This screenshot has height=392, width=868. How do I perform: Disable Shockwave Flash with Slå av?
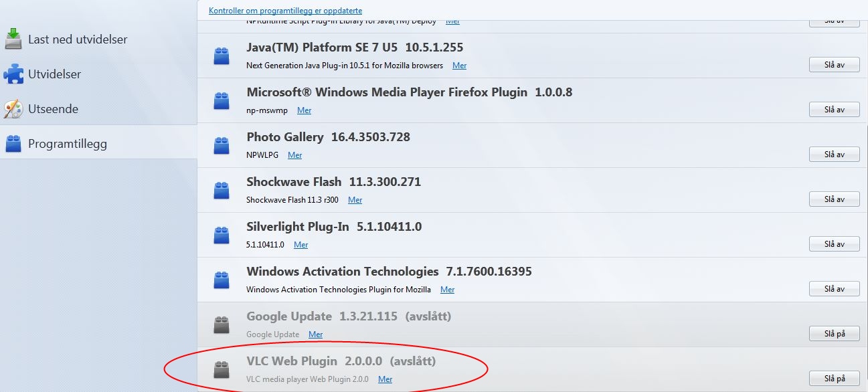point(835,199)
